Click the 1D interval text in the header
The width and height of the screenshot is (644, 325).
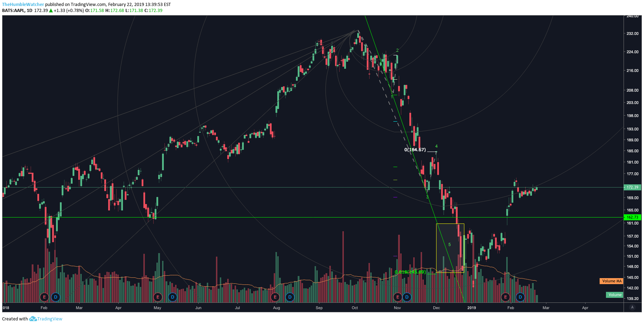click(30, 11)
